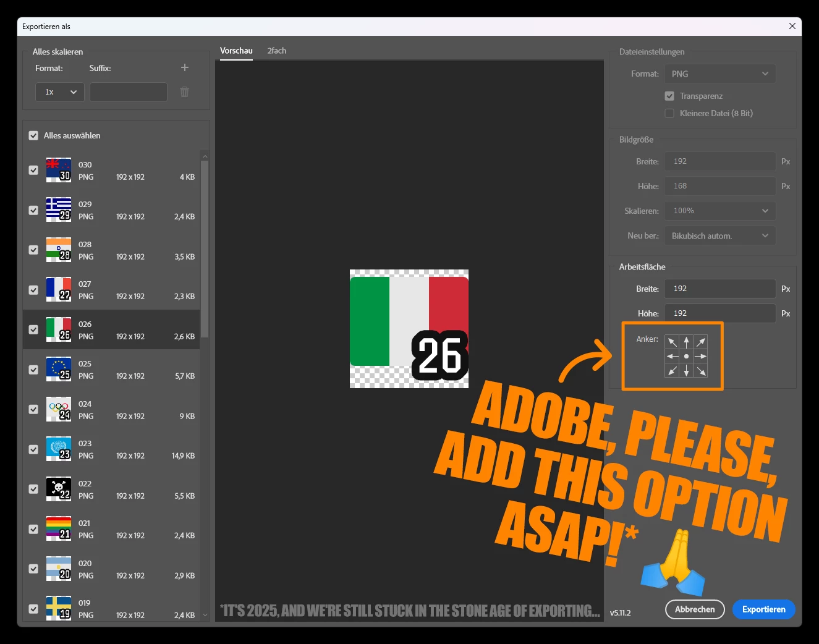
Task: Set anchor to middle-right arrow
Action: click(700, 356)
